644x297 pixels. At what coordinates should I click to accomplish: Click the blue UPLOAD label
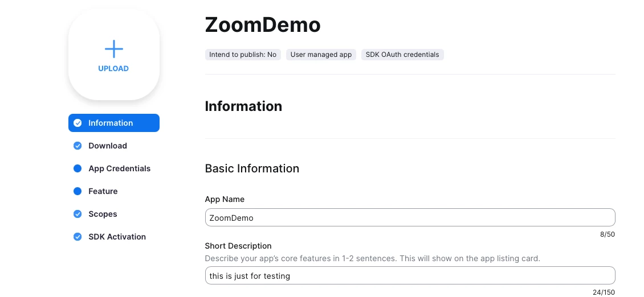(x=113, y=68)
